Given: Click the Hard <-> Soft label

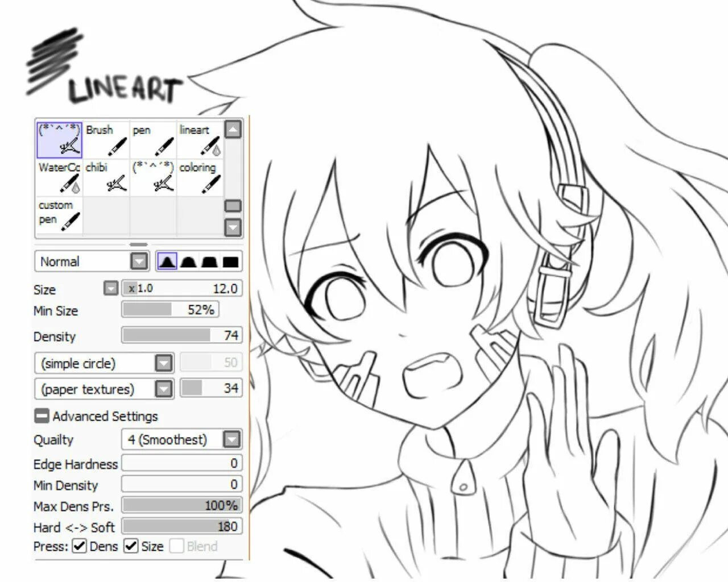Looking at the screenshot, I should (x=74, y=527).
